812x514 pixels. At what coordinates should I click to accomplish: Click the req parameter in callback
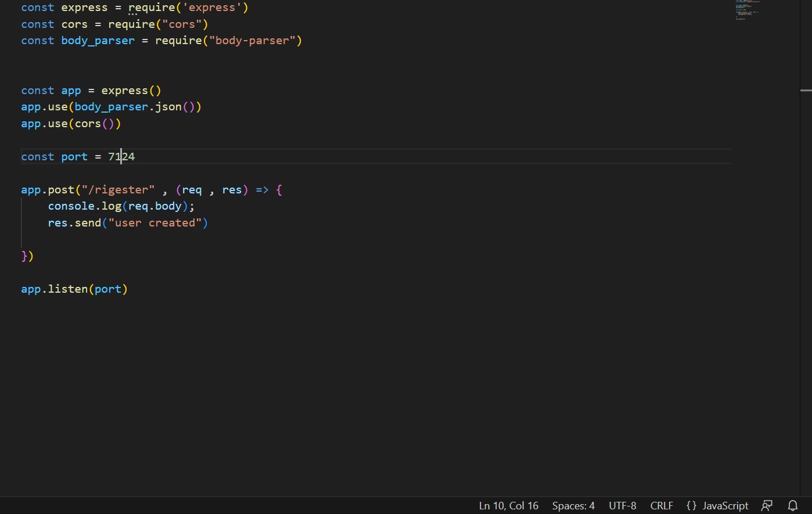[x=192, y=190]
